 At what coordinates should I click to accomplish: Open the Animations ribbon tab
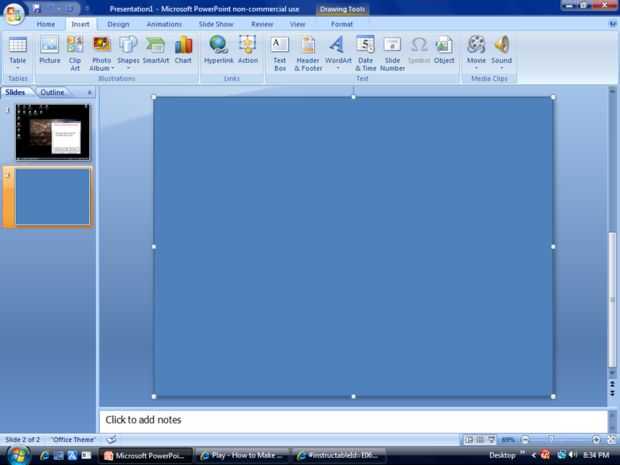coord(164,24)
